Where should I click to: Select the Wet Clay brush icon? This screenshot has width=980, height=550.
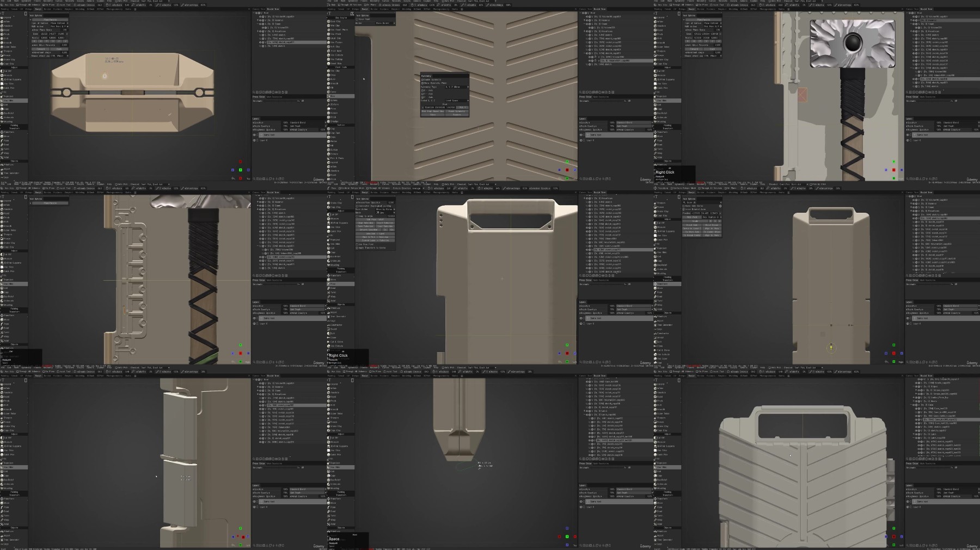click(328, 26)
